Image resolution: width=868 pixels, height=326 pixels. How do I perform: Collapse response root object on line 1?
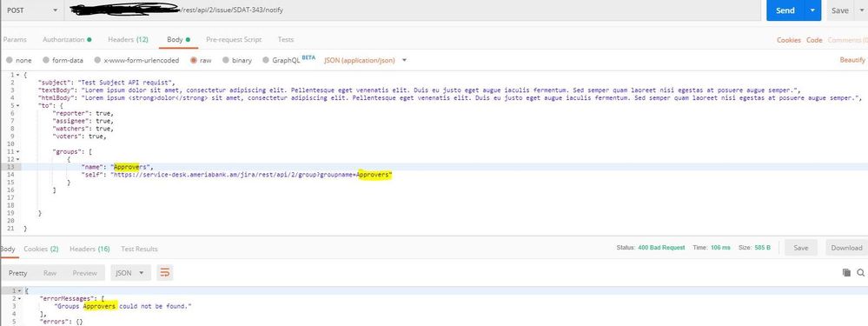(20, 290)
